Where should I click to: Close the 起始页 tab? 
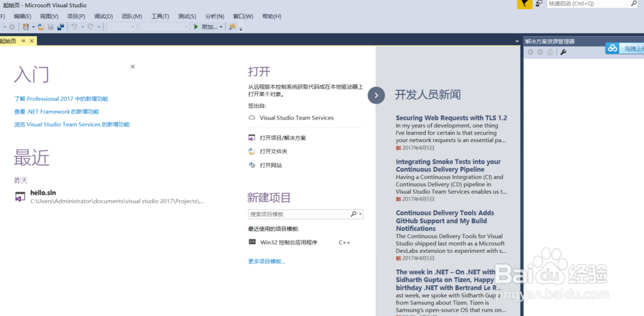click(32, 41)
